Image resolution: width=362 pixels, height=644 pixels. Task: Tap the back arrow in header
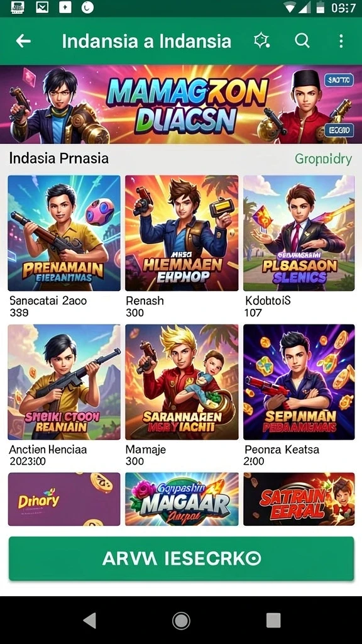pos(23,41)
